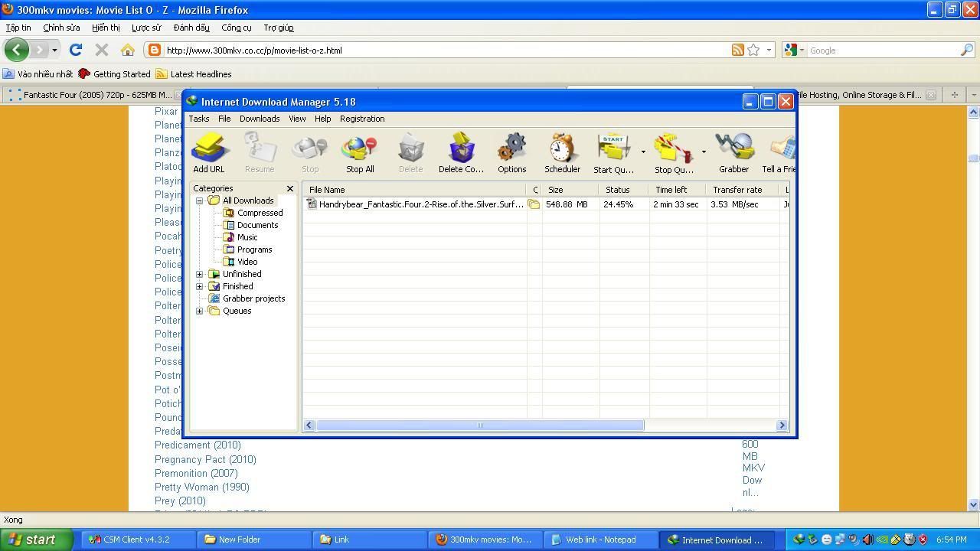The width and height of the screenshot is (980, 551).
Task: Open the Firefox list all tabs dropdown
Action: [x=974, y=95]
